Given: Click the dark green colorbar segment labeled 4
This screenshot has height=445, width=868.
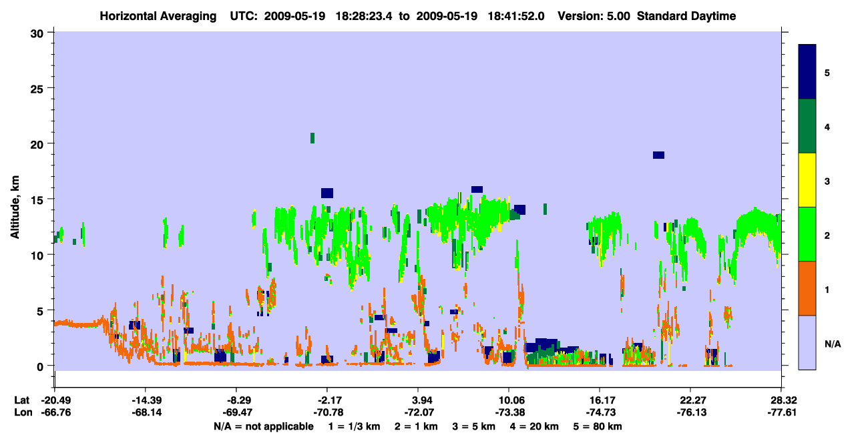Looking at the screenshot, I should pyautogui.click(x=807, y=126).
